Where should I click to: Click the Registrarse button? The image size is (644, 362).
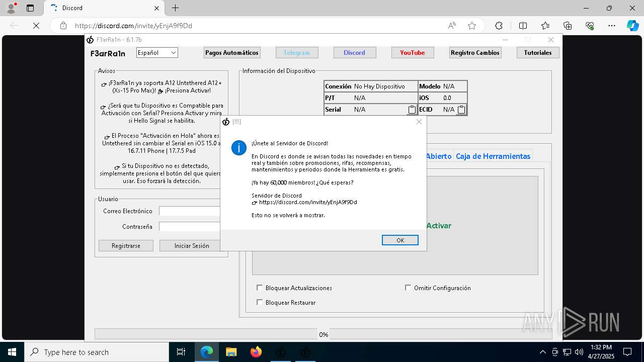[x=126, y=245]
